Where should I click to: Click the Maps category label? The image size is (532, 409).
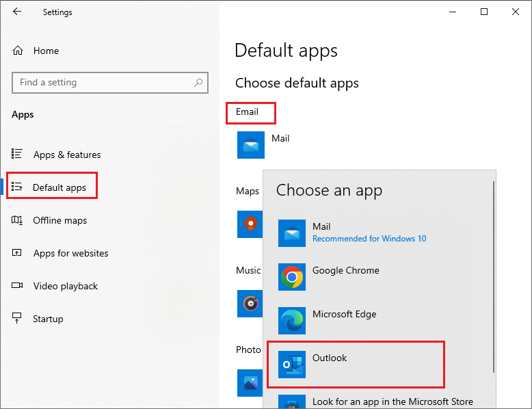pos(248,191)
